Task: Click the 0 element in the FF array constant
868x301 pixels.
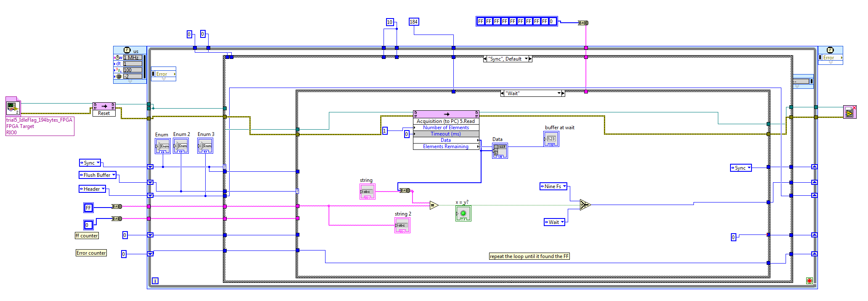Action: 553,21
